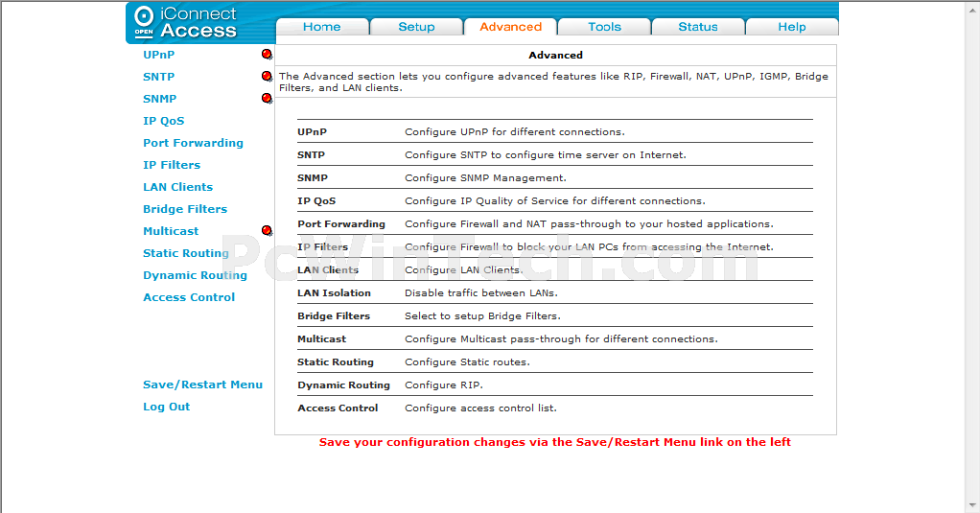This screenshot has width=980, height=513.
Task: Click 'Configure SNMP Management.' description
Action: (x=485, y=178)
